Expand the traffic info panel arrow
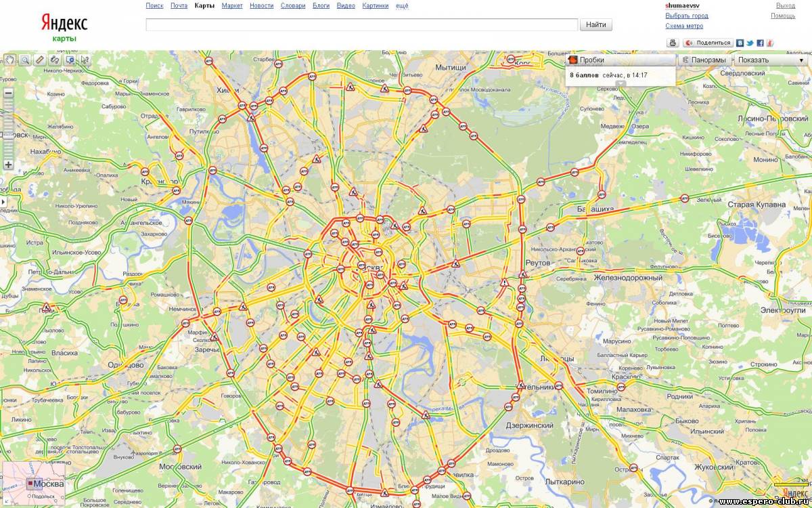Image resolution: width=812 pixels, height=508 pixels. pyautogui.click(x=621, y=83)
